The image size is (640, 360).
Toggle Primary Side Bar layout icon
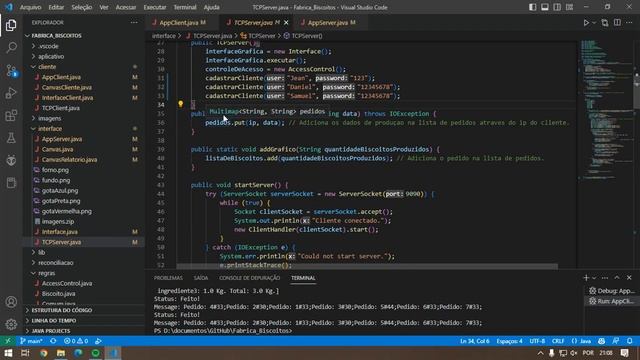pyautogui.click(x=532, y=7)
